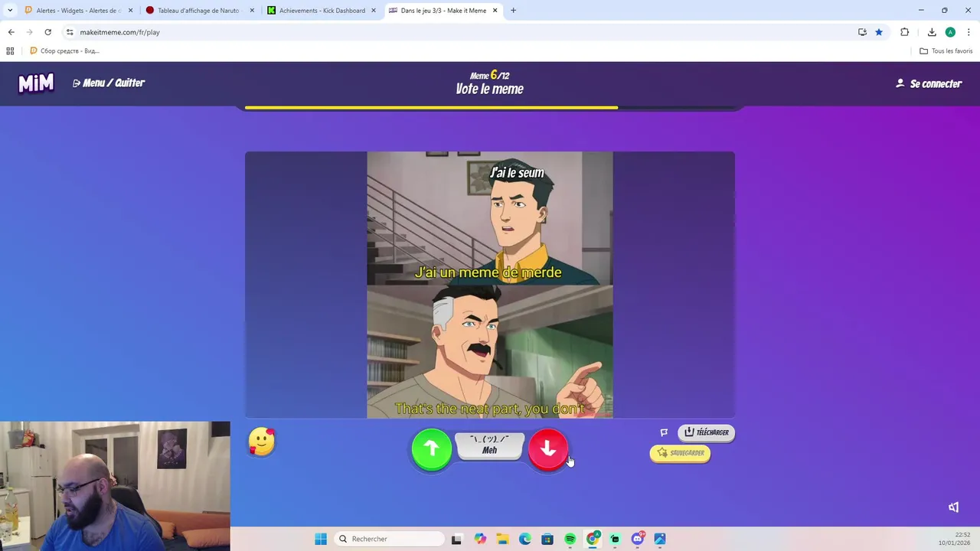980x551 pixels.
Task: Open browser Downloads icon
Action: pos(932,32)
